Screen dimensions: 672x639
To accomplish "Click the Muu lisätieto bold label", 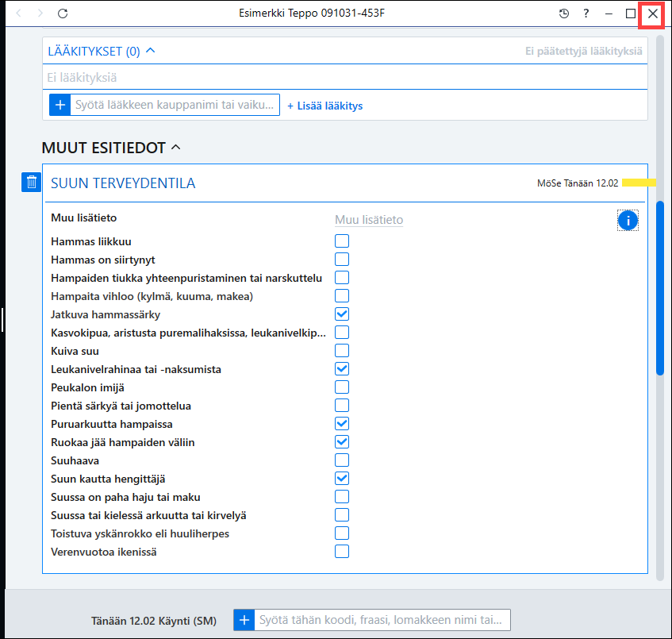I will pos(83,217).
